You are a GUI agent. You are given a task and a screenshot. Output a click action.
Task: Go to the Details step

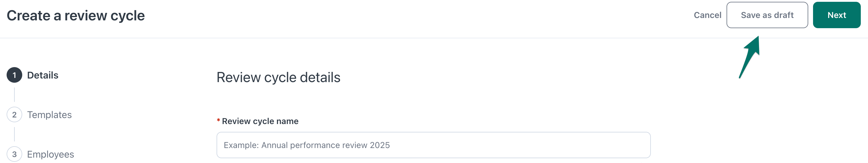coord(42,75)
